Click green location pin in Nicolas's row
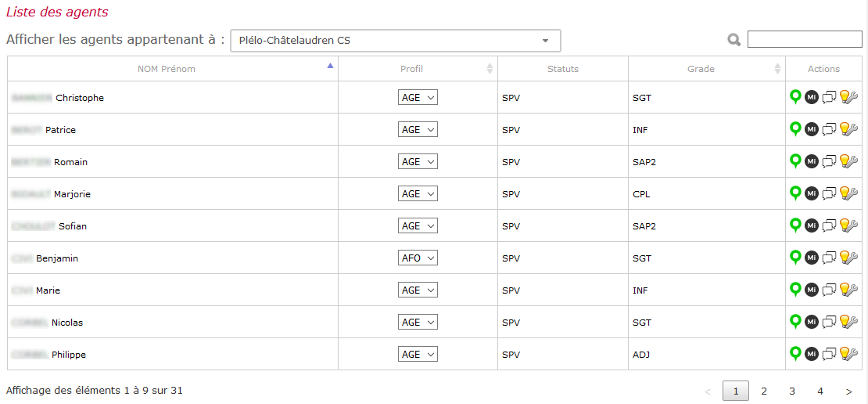 (795, 322)
